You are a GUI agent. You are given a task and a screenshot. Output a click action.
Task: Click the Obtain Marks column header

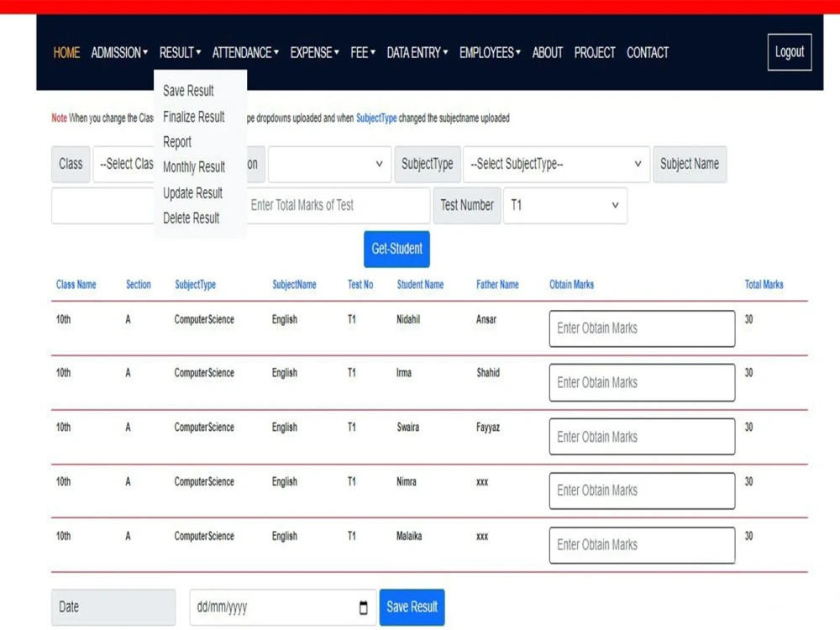571,285
